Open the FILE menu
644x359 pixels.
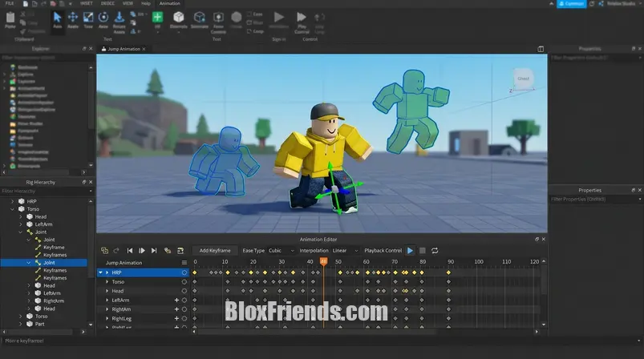(x=10, y=3)
